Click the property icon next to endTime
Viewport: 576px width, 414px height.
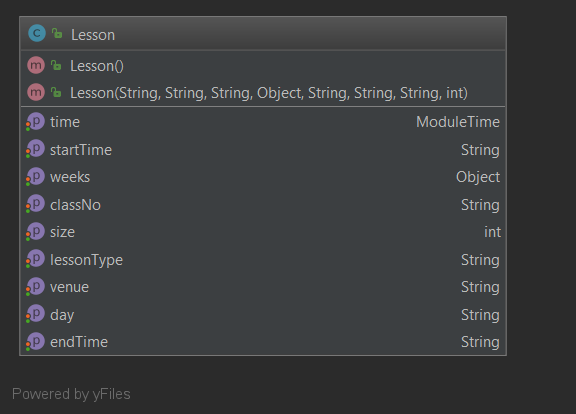coord(35,342)
